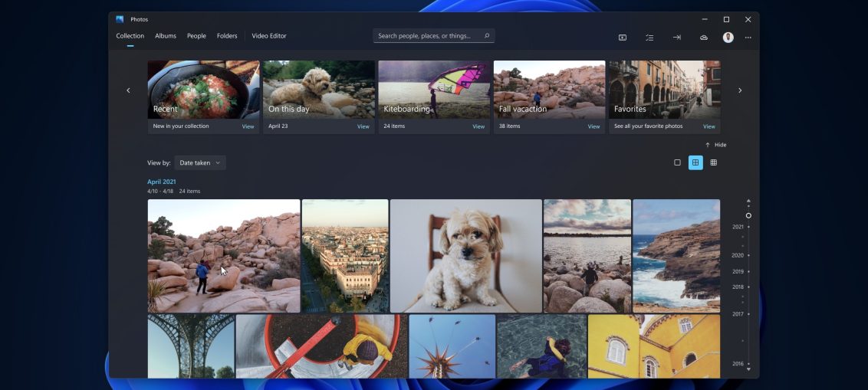Image resolution: width=868 pixels, height=390 pixels.
Task: Hide the highlights carousel
Action: point(715,145)
